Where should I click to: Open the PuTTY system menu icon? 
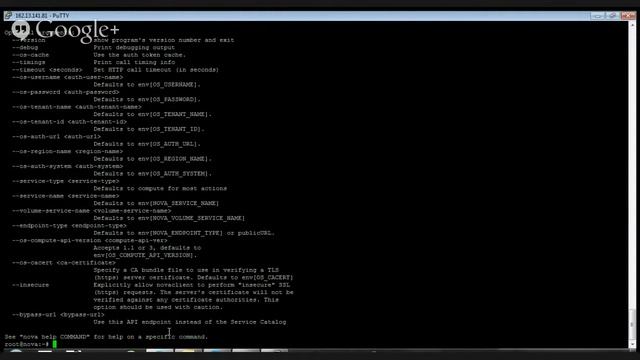(x=8, y=16)
